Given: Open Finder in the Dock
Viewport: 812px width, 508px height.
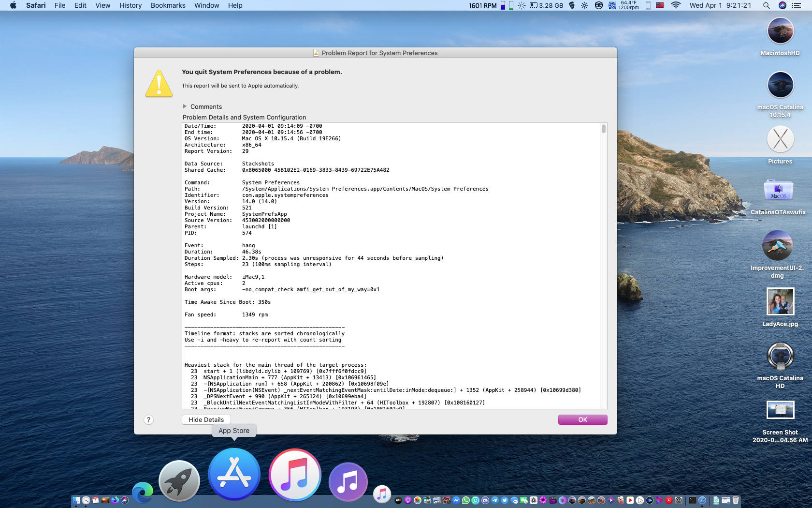Looking at the screenshot, I should [x=76, y=500].
